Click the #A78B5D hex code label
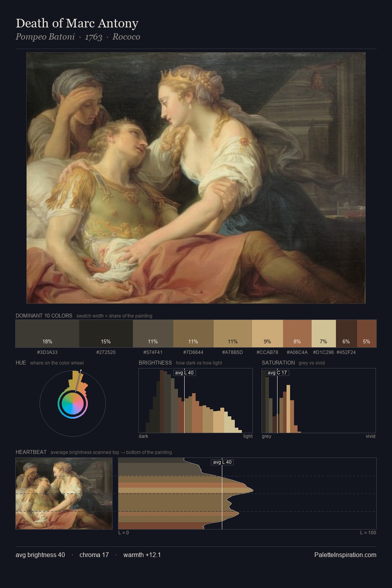The width and height of the screenshot is (392, 588). tap(233, 352)
